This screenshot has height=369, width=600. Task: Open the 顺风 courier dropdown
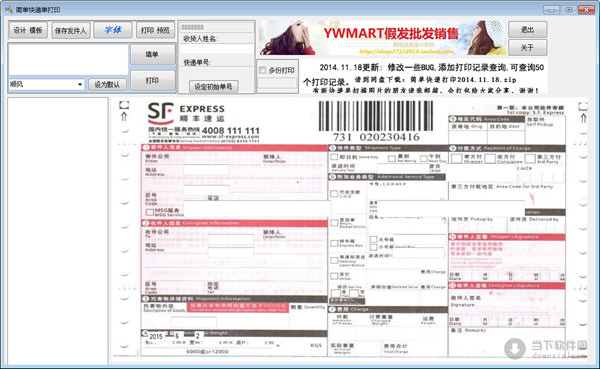coord(46,84)
